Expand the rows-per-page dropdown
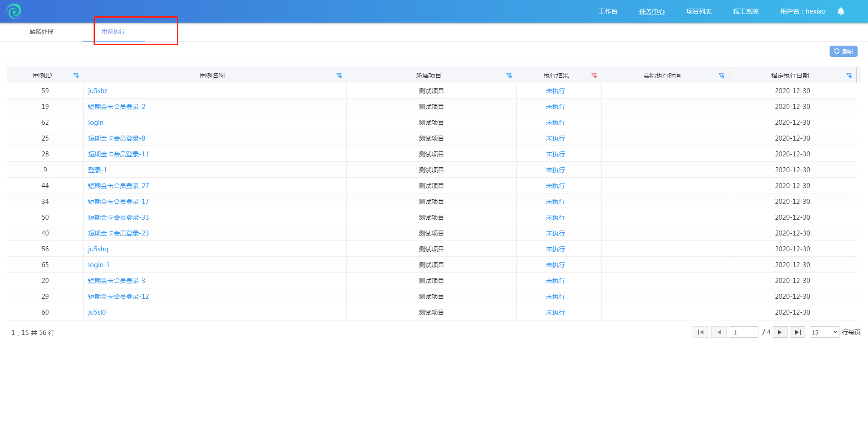 825,332
